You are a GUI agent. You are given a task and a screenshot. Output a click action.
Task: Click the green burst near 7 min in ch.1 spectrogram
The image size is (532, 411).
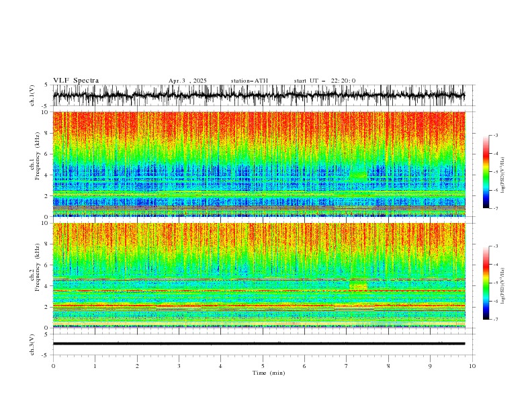tap(358, 175)
